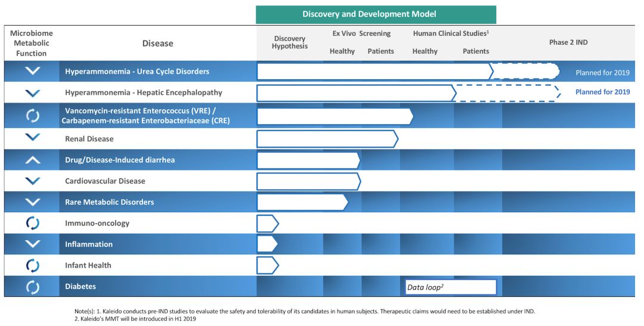
Task: Click the Cardiovascular Disease progress arrow
Action: pyautogui.click(x=309, y=182)
